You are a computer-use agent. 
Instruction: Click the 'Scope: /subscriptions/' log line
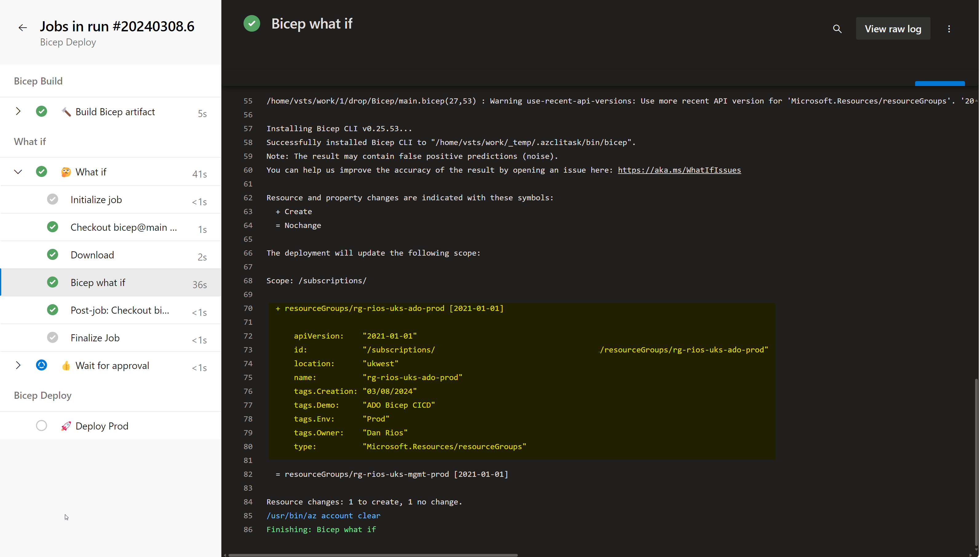[316, 280]
